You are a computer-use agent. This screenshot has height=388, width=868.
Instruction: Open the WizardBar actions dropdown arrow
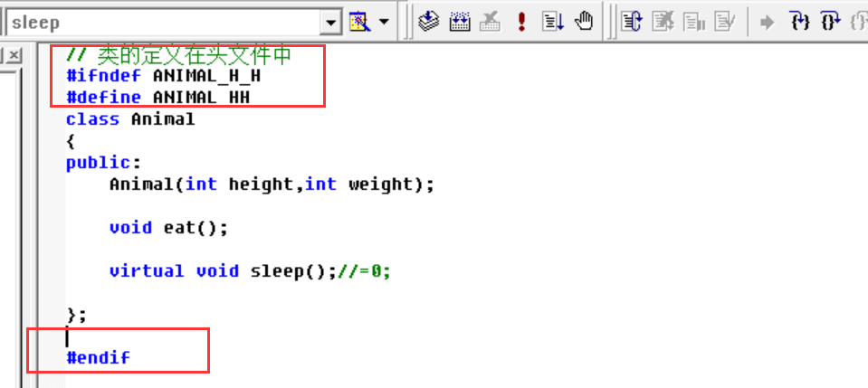coord(384,22)
